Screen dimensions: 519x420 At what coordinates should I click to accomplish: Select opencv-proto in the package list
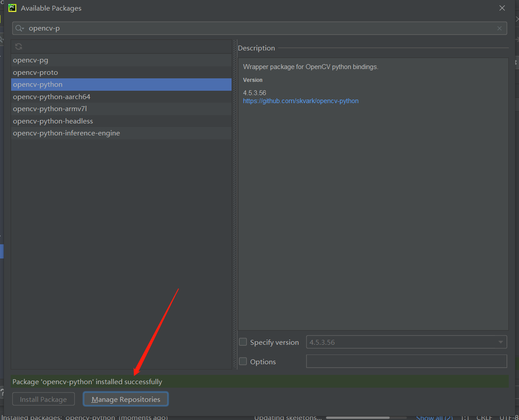click(x=121, y=73)
